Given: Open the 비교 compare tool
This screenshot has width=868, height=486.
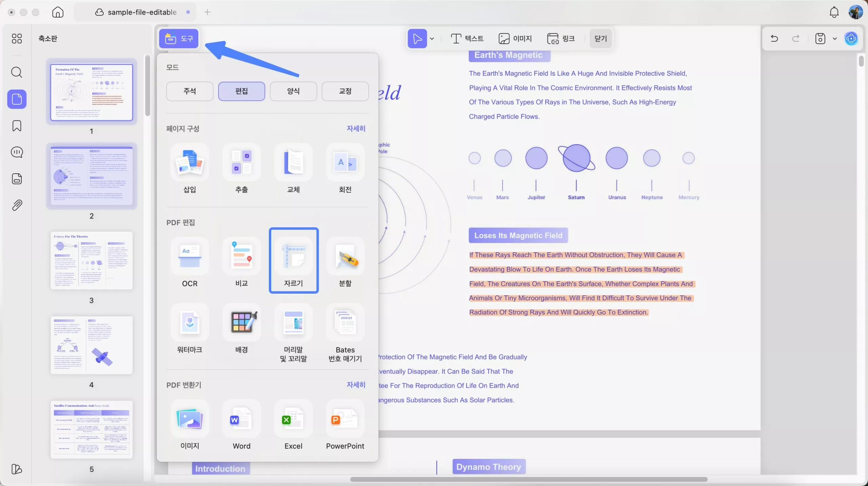Looking at the screenshot, I should (x=241, y=263).
